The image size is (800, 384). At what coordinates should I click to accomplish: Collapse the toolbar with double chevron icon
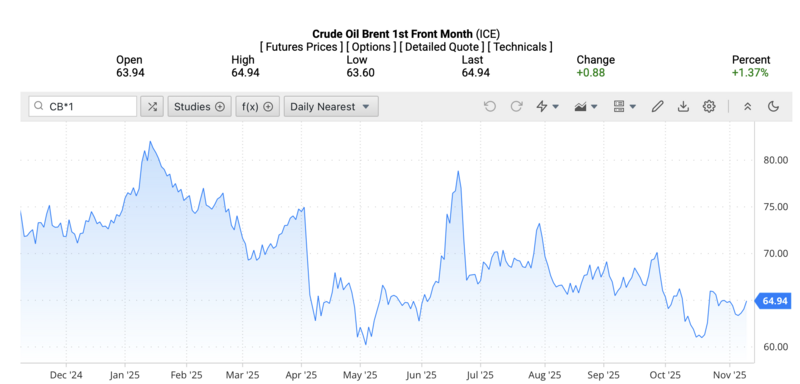[747, 107]
